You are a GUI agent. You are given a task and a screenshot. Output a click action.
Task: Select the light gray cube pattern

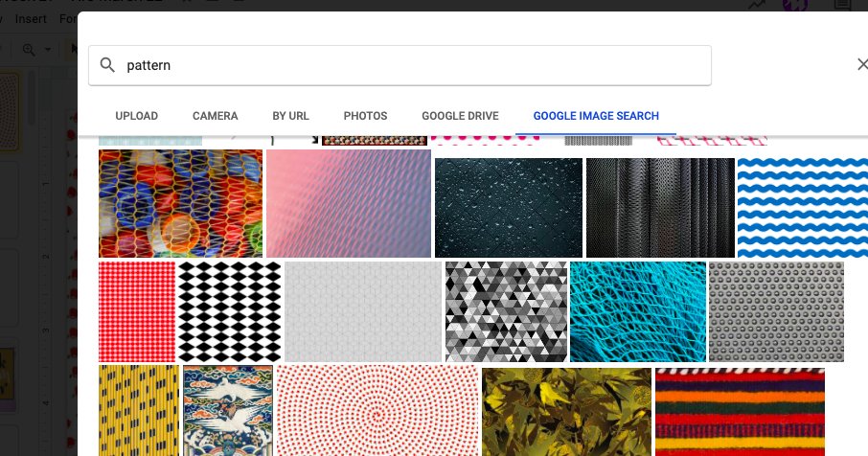pos(363,311)
